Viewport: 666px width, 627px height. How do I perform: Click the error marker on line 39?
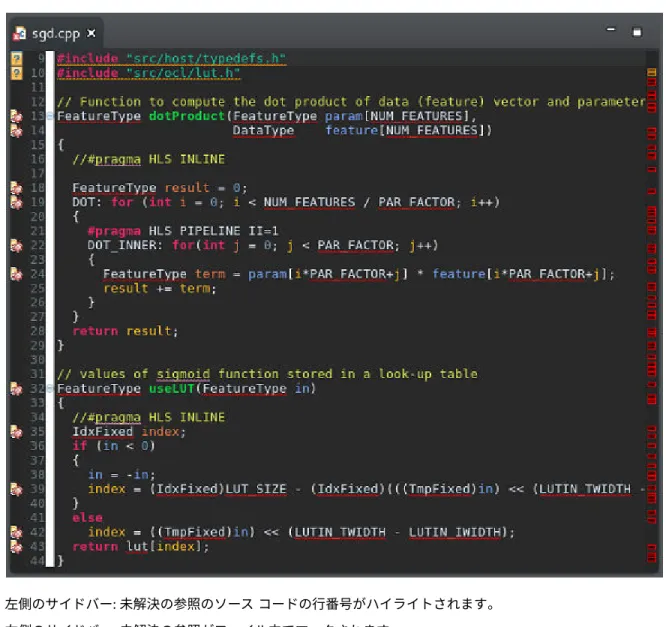coord(17,489)
